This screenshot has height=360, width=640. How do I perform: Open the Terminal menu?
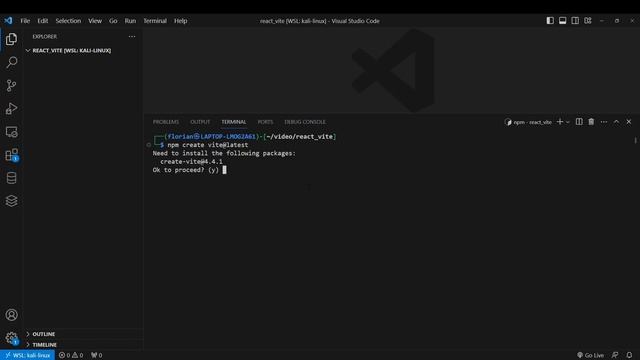(155, 21)
